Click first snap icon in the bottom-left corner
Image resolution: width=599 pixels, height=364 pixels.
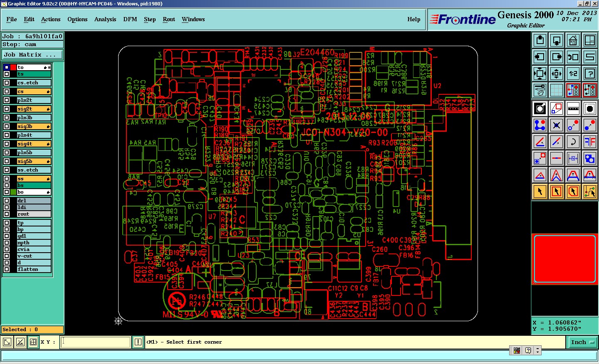coord(7,342)
